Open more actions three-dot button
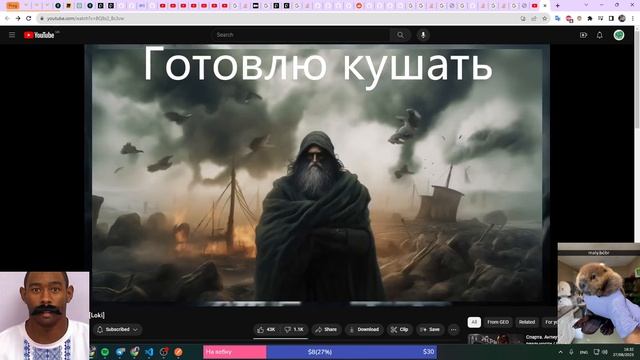640x360 pixels. (453, 329)
